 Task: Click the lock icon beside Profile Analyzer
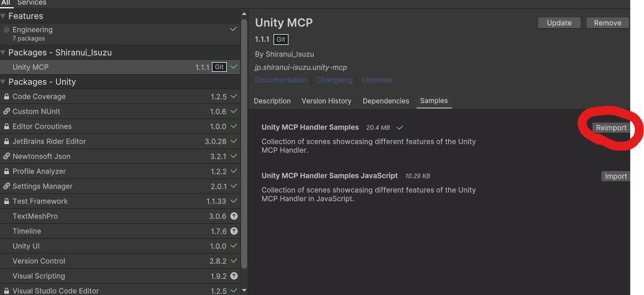click(6, 171)
